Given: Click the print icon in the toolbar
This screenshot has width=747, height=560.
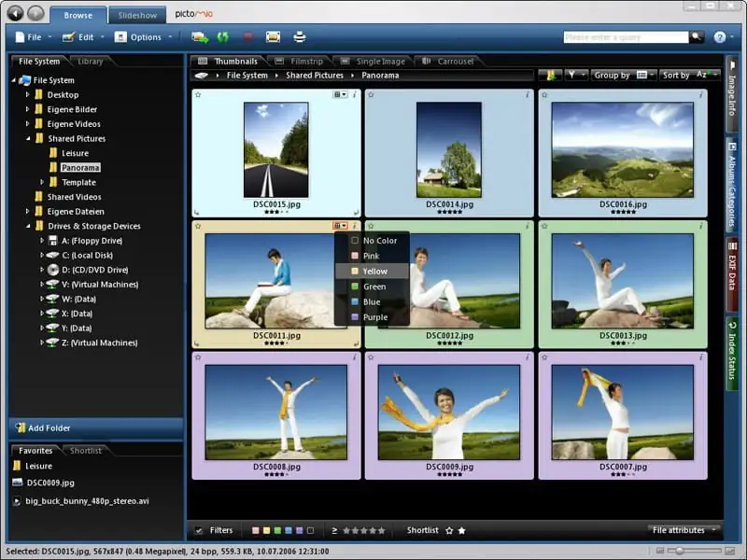Looking at the screenshot, I should coord(300,37).
